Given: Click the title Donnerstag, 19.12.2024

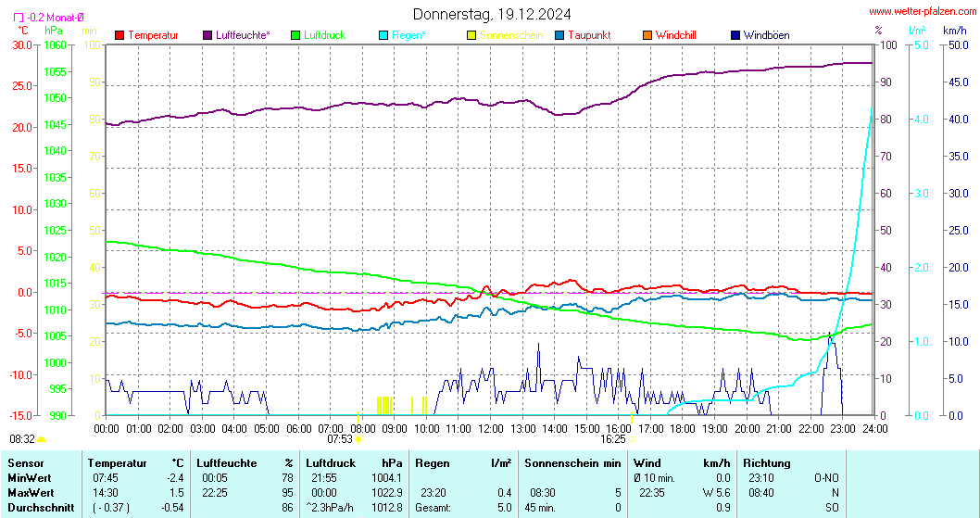Looking at the screenshot, I should (492, 14).
